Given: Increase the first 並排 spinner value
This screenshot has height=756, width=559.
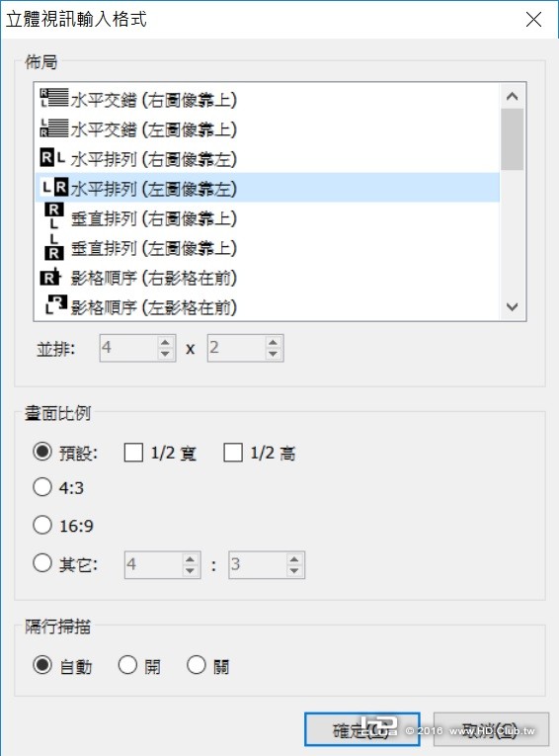Looking at the screenshot, I should [165, 342].
